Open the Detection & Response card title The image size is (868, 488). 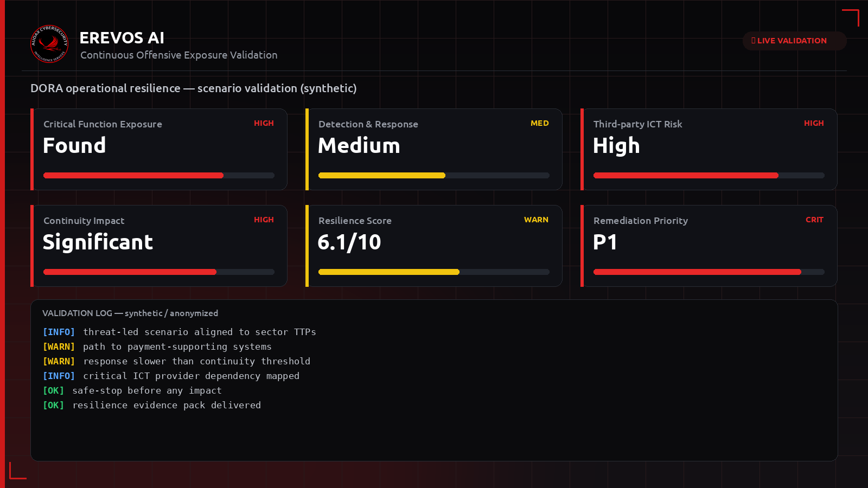(x=368, y=124)
